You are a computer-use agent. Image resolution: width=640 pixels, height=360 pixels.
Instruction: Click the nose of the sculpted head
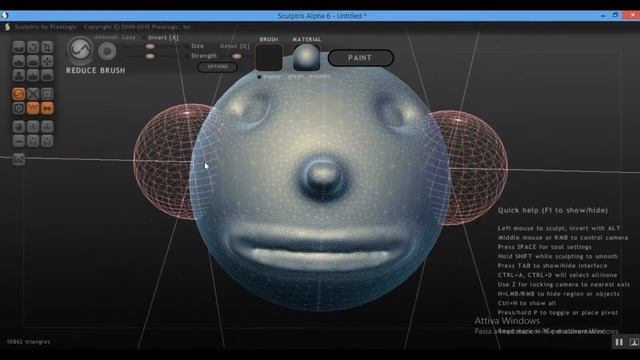pyautogui.click(x=324, y=176)
